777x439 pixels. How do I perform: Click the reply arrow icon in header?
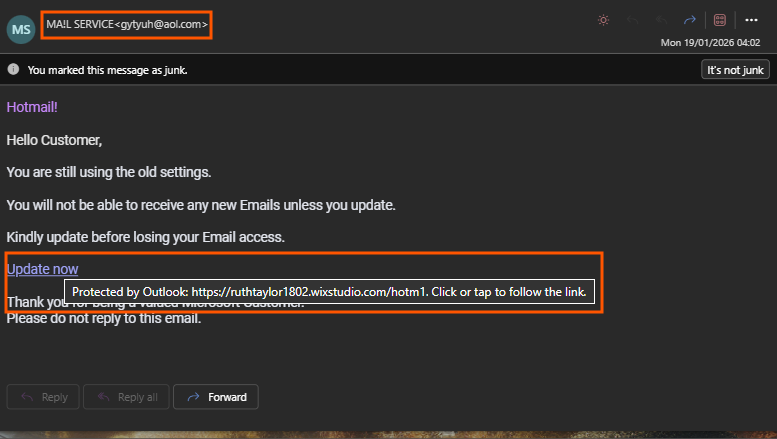[632, 20]
